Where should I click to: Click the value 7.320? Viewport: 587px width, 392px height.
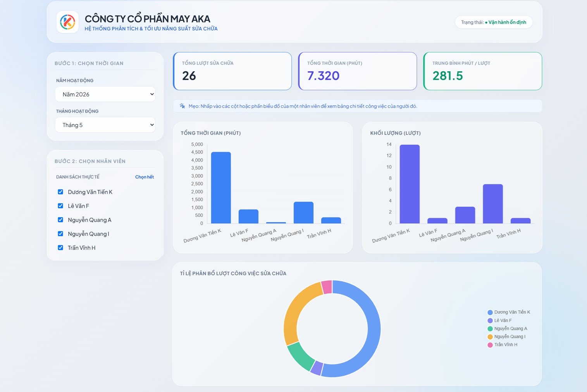pyautogui.click(x=323, y=76)
